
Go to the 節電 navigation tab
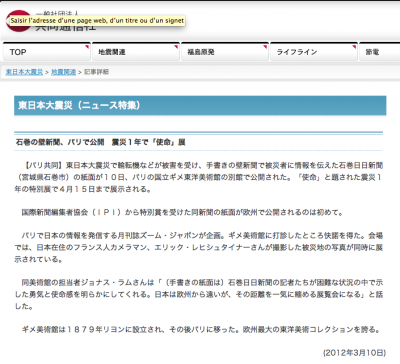tap(379, 52)
